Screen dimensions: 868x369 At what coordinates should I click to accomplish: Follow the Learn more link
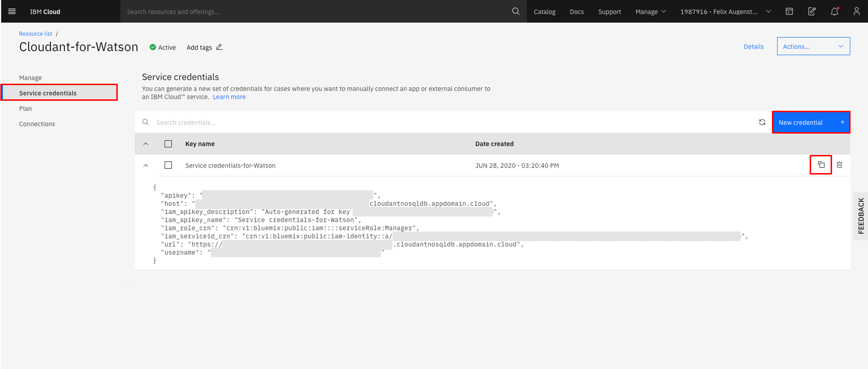(x=229, y=97)
